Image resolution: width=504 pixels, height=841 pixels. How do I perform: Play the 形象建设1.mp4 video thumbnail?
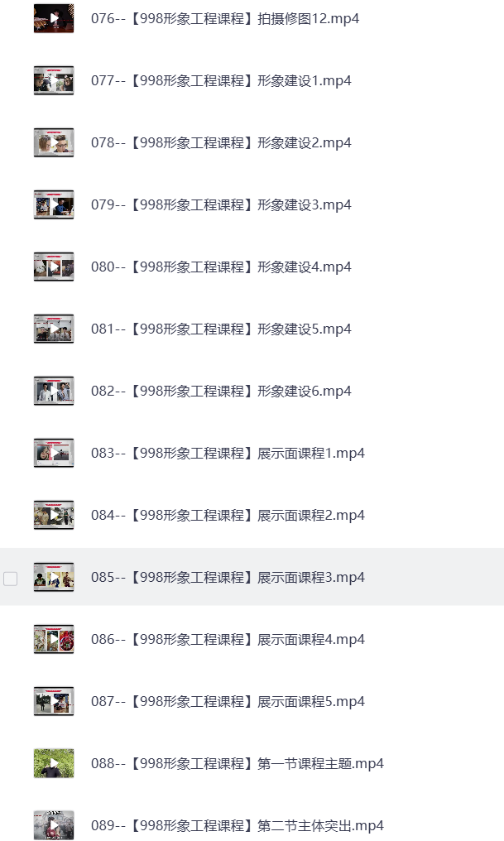[x=54, y=80]
